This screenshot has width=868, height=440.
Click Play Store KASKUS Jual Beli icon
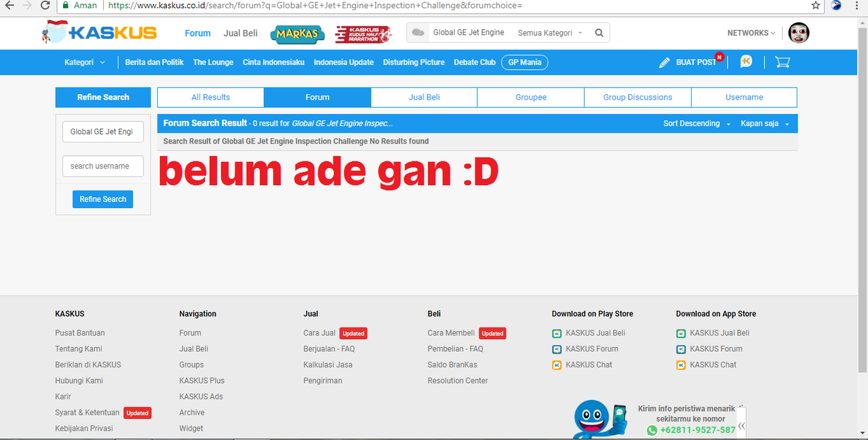557,334
